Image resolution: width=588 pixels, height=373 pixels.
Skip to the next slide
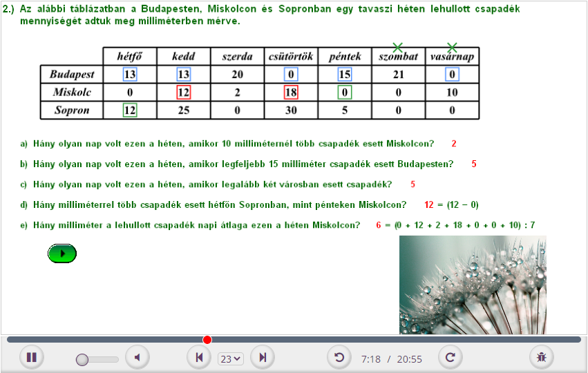[x=263, y=357]
